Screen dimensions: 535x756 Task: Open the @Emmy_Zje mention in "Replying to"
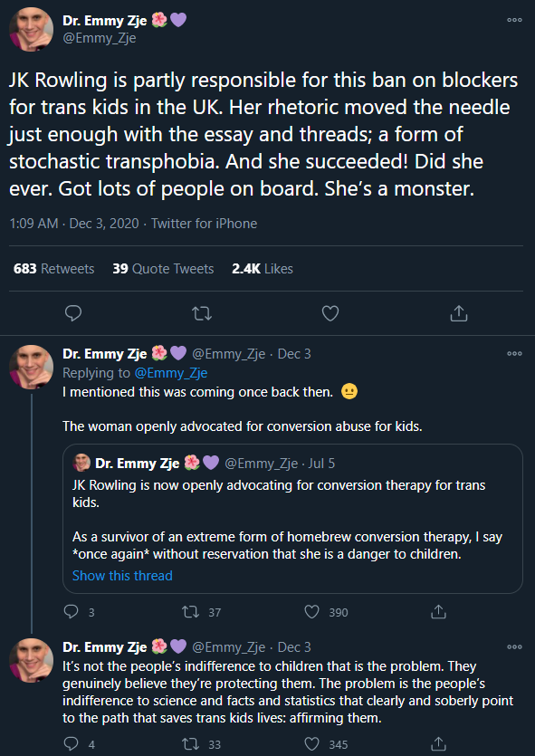tap(170, 373)
